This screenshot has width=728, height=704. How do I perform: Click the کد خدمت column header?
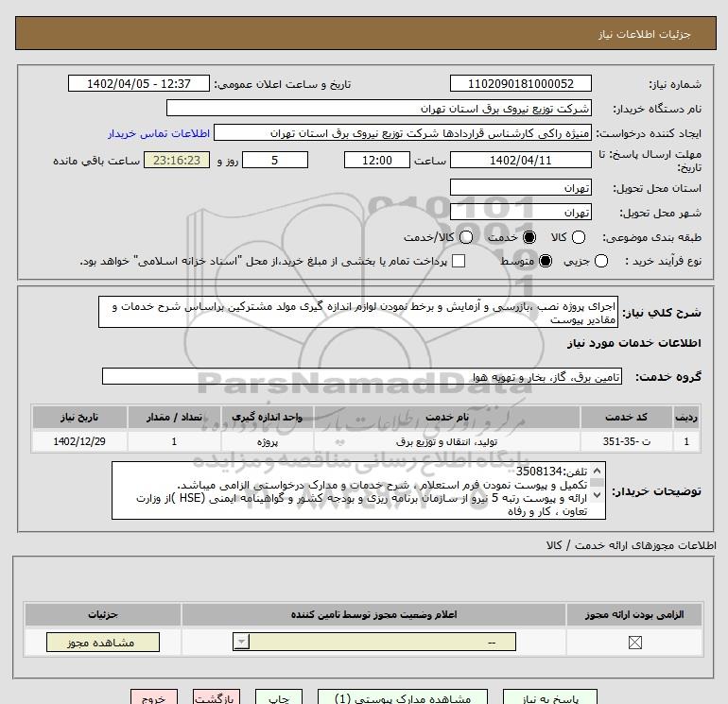tap(626, 417)
